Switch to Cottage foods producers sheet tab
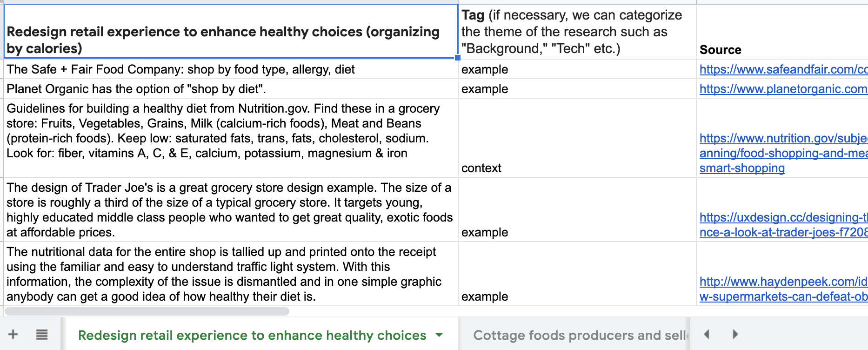The height and width of the screenshot is (350, 868). click(577, 335)
